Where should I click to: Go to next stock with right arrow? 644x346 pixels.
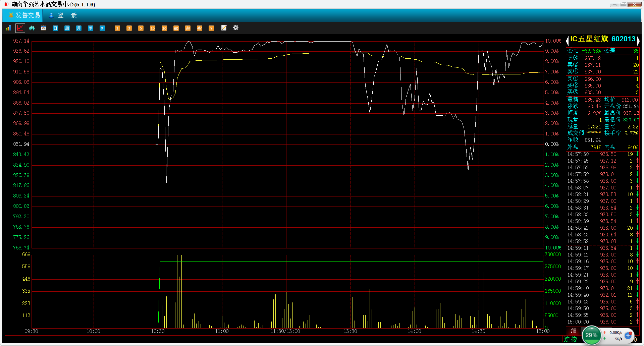coord(638,41)
